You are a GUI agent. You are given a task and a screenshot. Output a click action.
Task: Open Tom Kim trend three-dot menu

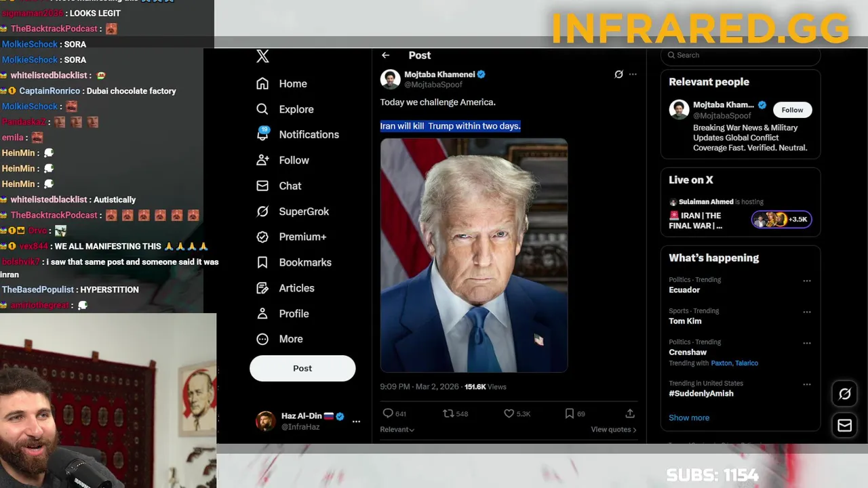(x=807, y=312)
